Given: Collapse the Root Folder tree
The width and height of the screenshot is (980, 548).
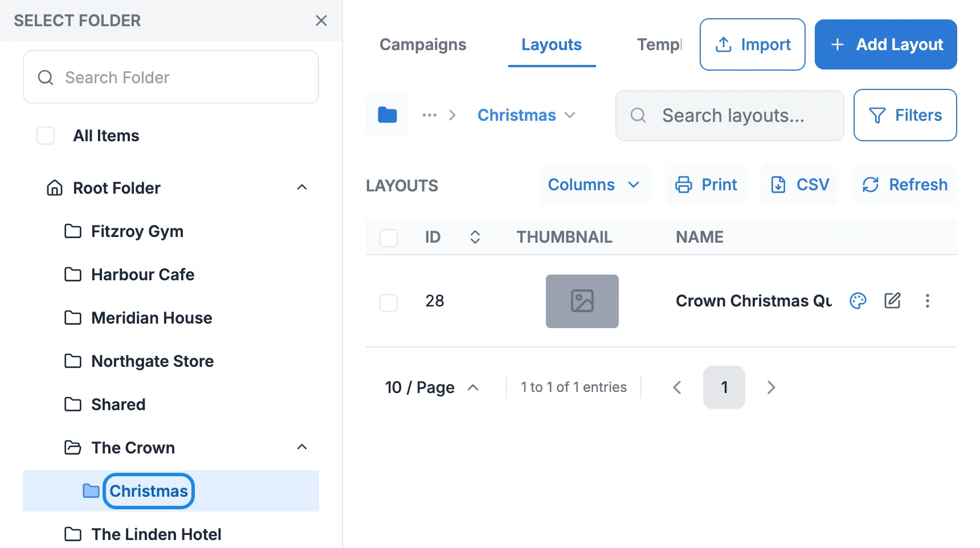Looking at the screenshot, I should pos(302,187).
